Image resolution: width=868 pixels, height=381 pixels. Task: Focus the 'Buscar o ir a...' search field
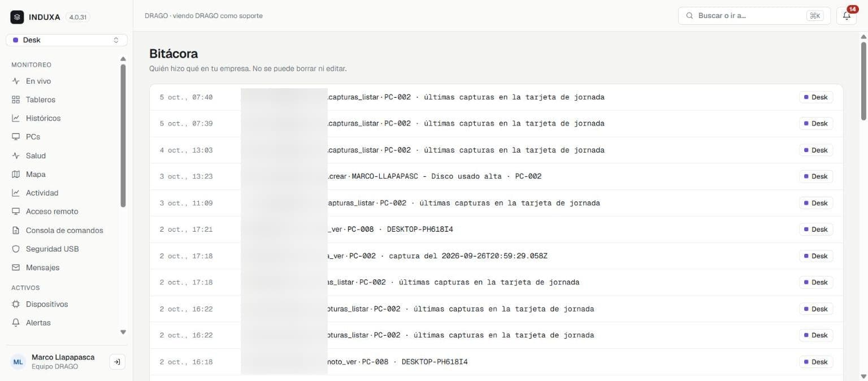754,16
